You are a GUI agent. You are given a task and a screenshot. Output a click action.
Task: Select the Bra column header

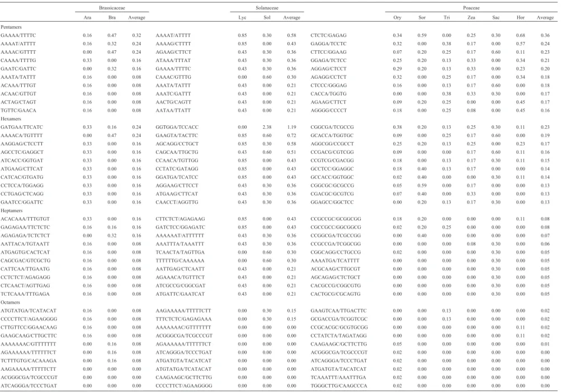tap(112, 17)
